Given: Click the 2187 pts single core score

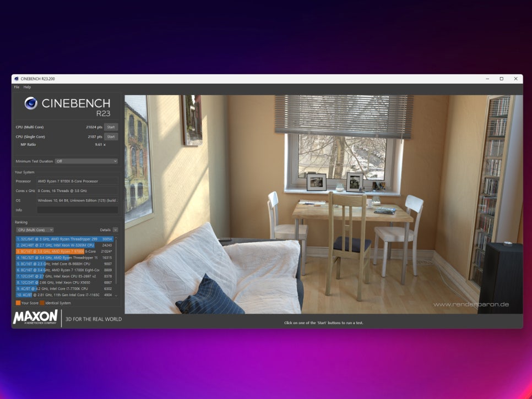Looking at the screenshot, I should tap(95, 136).
